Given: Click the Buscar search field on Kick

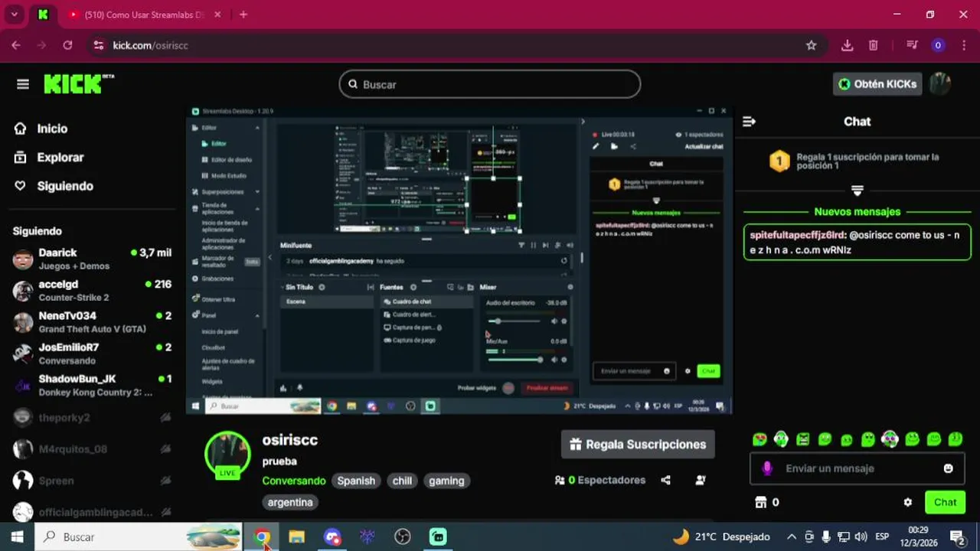Looking at the screenshot, I should (x=490, y=84).
